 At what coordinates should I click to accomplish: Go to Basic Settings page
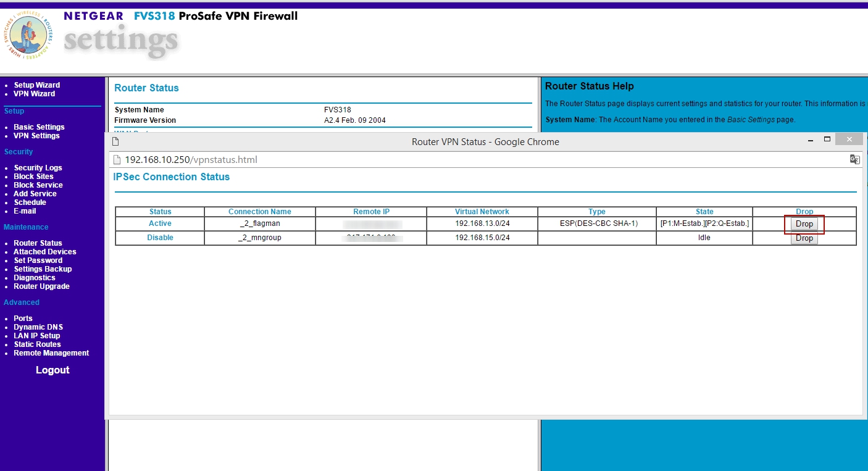point(39,127)
